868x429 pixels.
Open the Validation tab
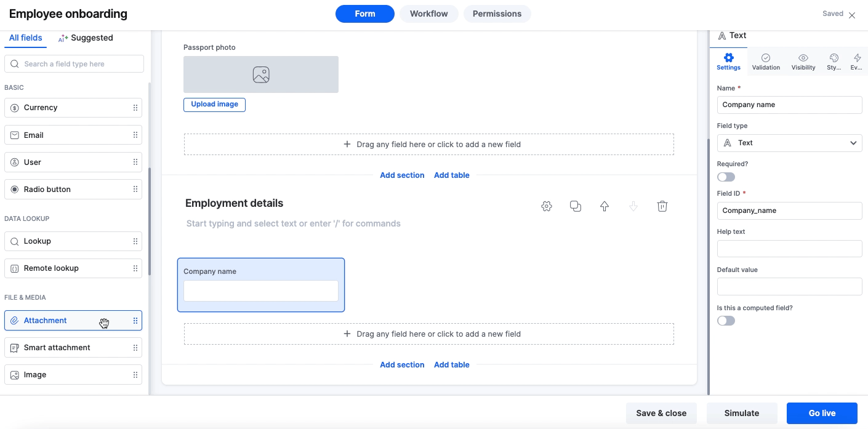coord(766,62)
